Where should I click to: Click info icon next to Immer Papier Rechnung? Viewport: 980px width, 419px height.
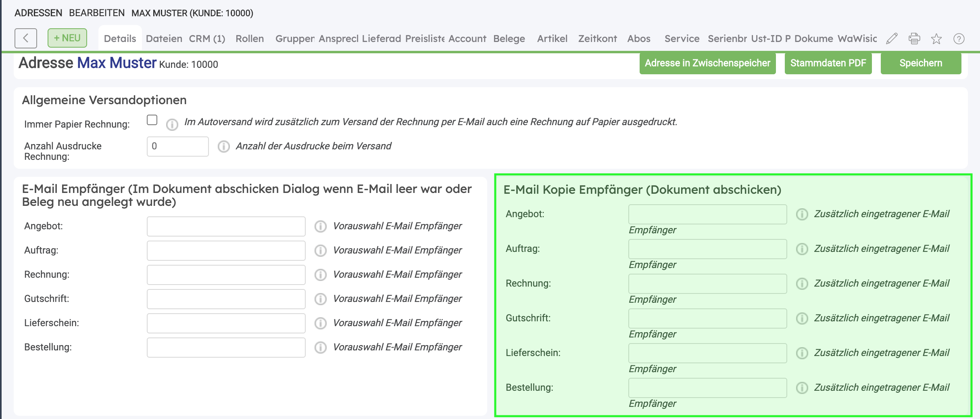click(x=172, y=125)
